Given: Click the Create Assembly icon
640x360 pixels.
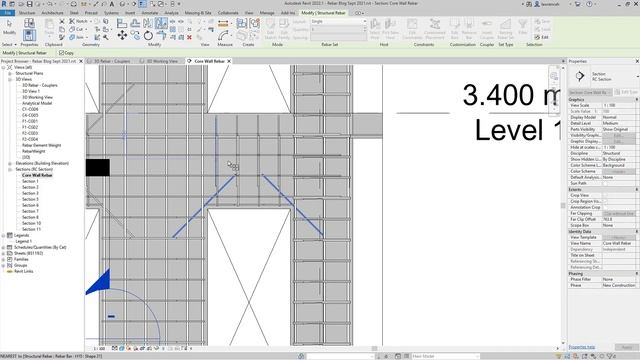Looking at the screenshot, I should tap(242, 23).
